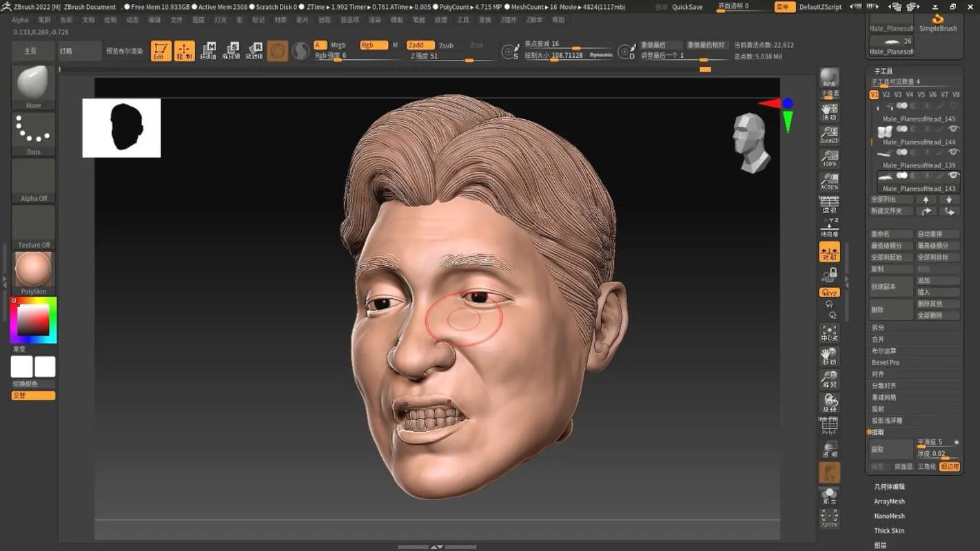Screen dimensions: 980x551
Task: Switch to Rotate (R) transform mode
Action: point(255,51)
